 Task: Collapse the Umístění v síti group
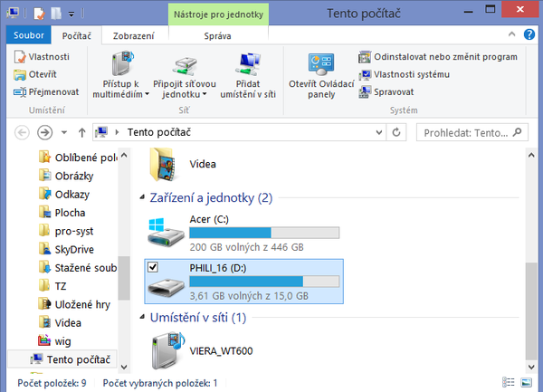142,317
